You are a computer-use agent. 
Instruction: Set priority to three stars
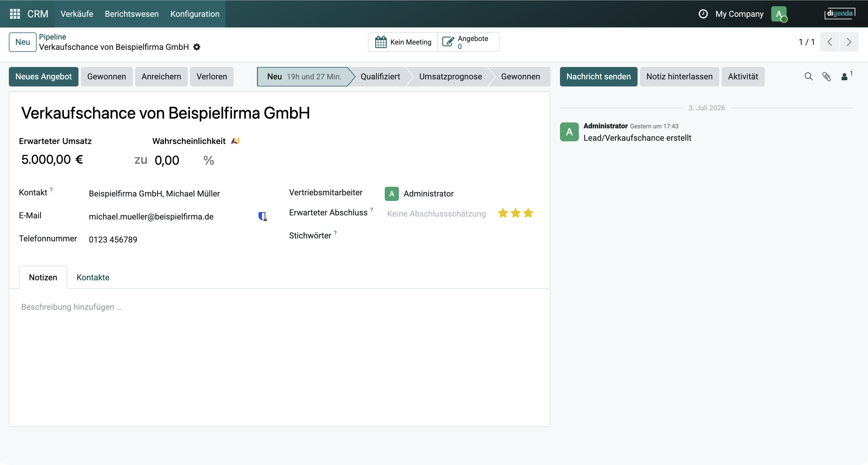[x=528, y=213]
